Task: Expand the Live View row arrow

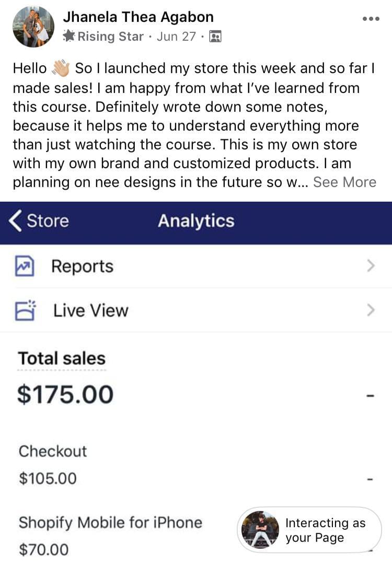Action: [x=371, y=310]
